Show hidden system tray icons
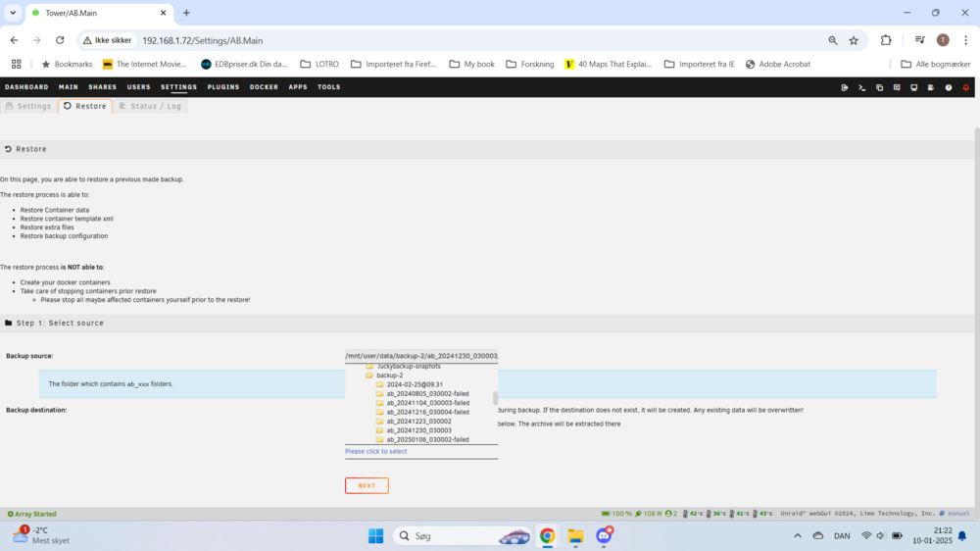 [x=798, y=536]
